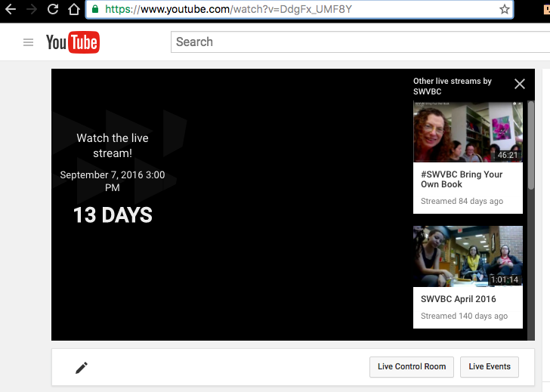Click the 1:01:14 duration badge
This screenshot has height=392, width=550.
505,279
